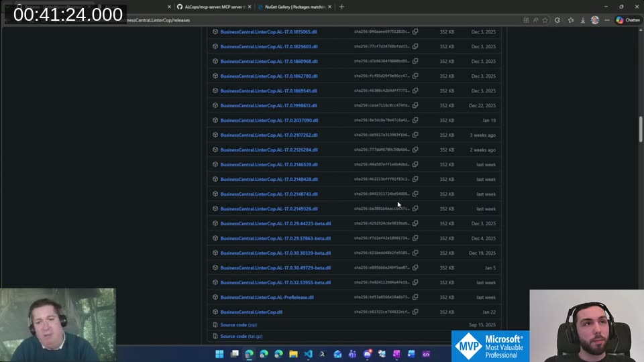Download Source code (tar.gz)
644x362 pixels.
coord(241,337)
